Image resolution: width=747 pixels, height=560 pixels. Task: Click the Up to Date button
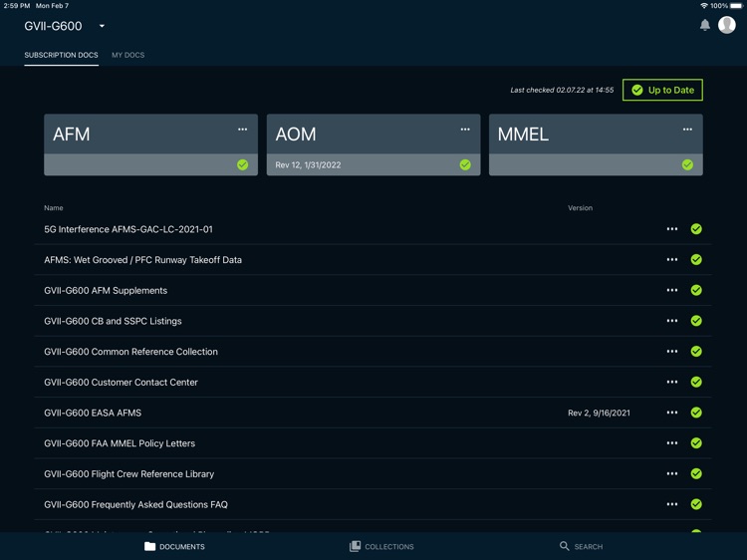(662, 90)
